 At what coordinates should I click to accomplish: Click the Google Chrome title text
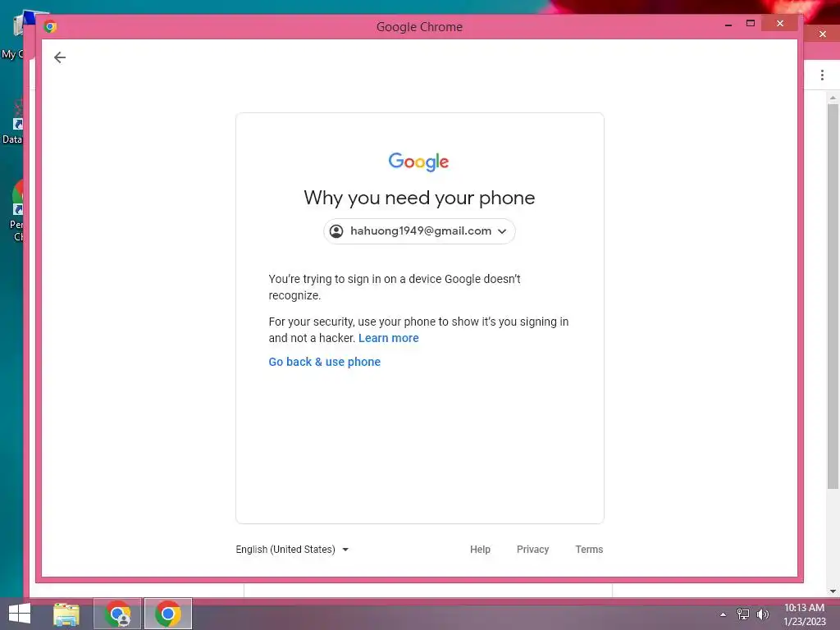419,27
